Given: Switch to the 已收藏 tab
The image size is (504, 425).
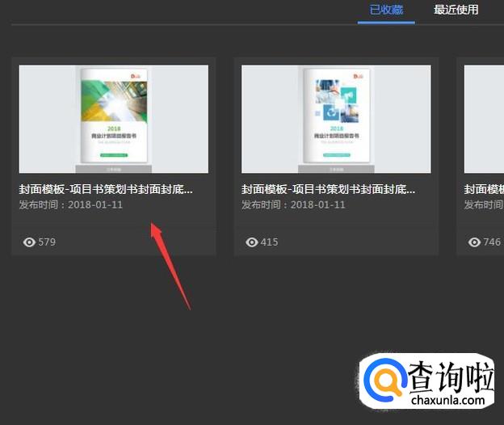Looking at the screenshot, I should tap(386, 11).
